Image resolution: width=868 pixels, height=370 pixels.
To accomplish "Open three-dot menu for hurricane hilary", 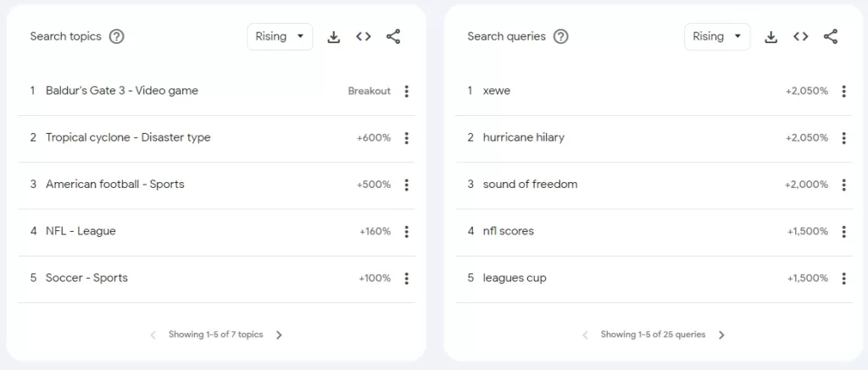I will pyautogui.click(x=843, y=138).
